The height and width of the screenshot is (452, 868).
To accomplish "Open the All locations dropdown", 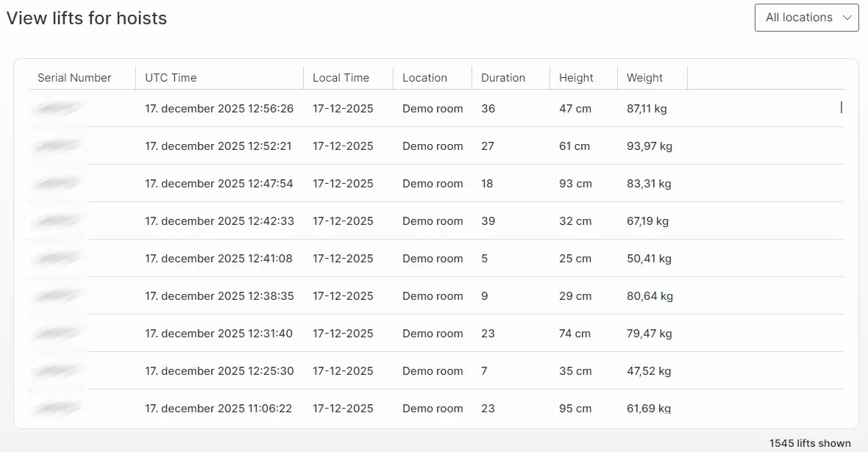I will coord(805,18).
